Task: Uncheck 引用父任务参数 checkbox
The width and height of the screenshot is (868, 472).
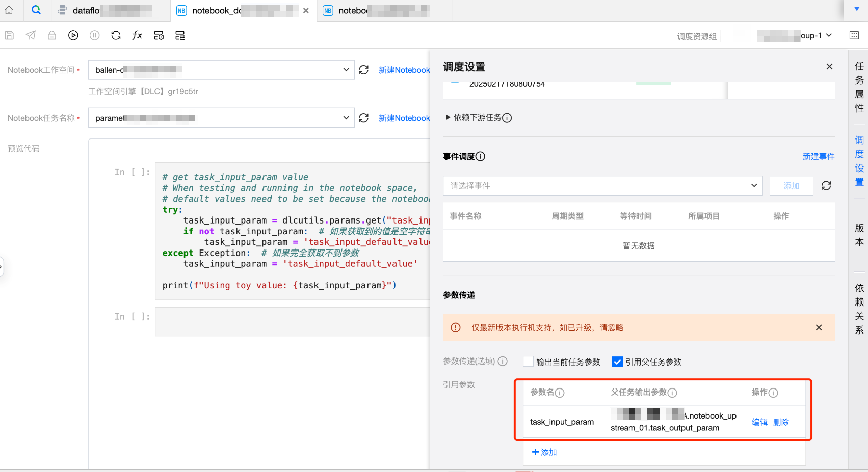Action: [x=617, y=362]
